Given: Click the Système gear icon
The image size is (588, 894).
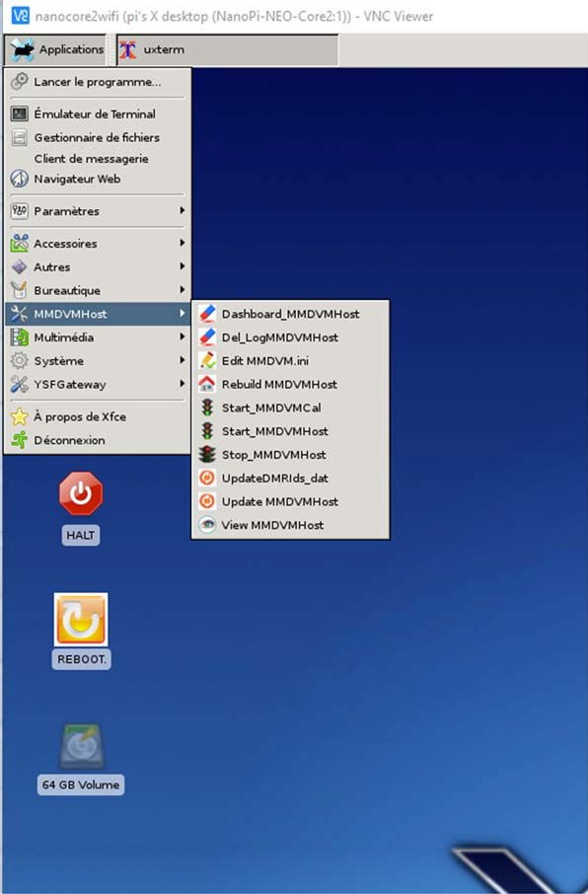Looking at the screenshot, I should [20, 361].
